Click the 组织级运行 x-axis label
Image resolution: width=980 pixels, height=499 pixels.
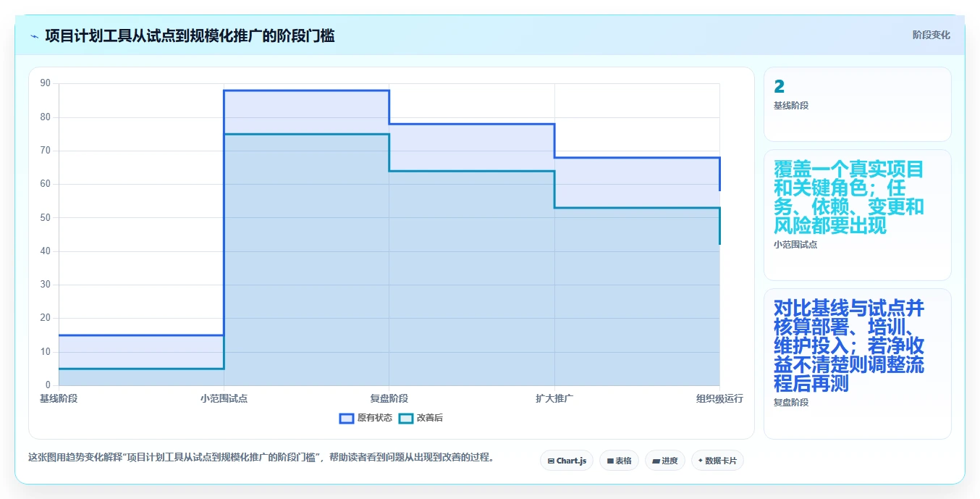[x=719, y=398]
